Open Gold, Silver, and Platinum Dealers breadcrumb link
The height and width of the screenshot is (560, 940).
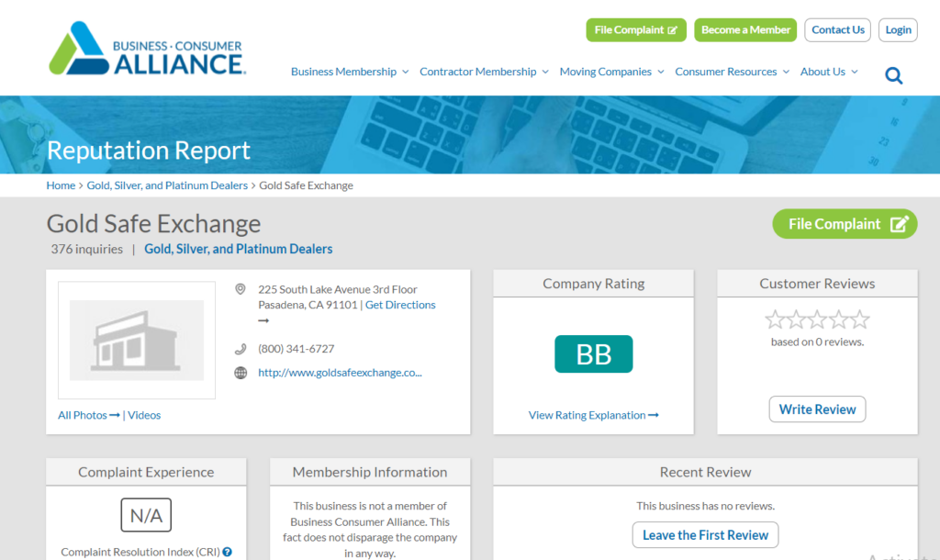(x=167, y=185)
